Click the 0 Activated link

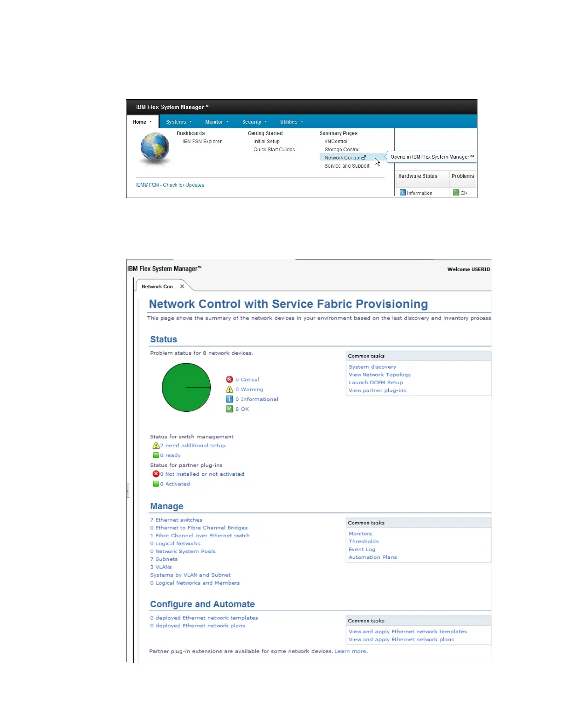pos(175,483)
